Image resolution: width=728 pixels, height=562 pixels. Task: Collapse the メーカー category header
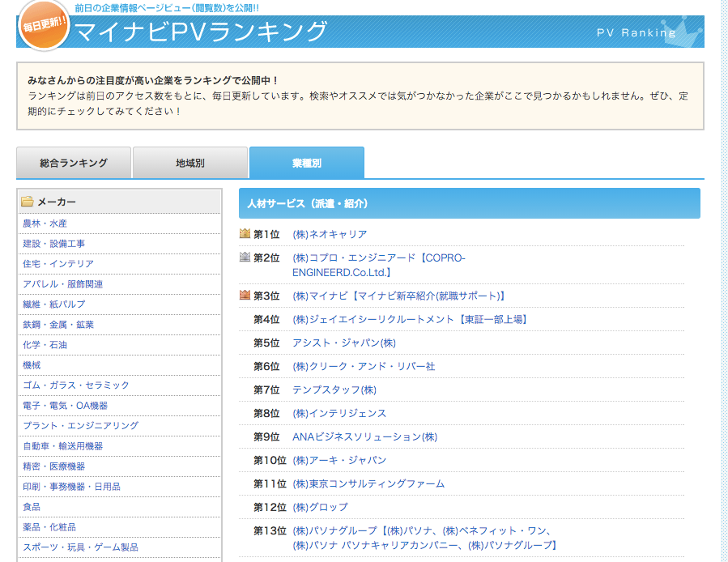[x=119, y=202]
